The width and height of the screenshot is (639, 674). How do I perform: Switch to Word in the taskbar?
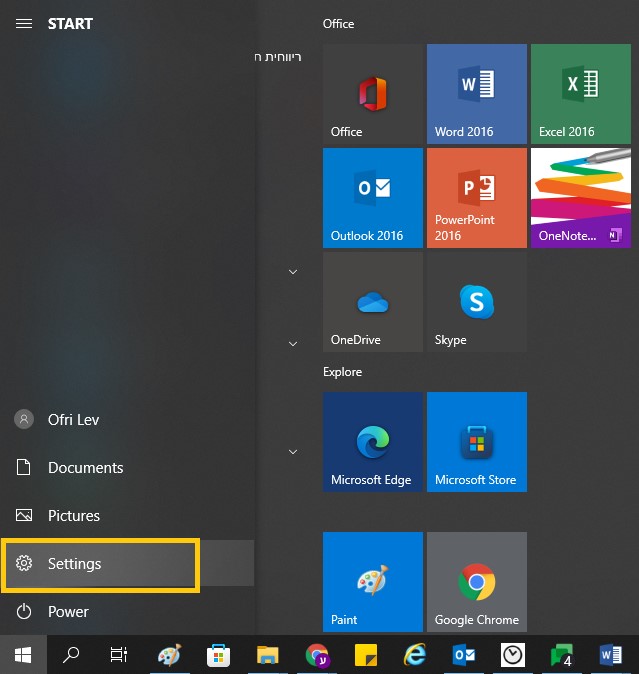(611, 655)
